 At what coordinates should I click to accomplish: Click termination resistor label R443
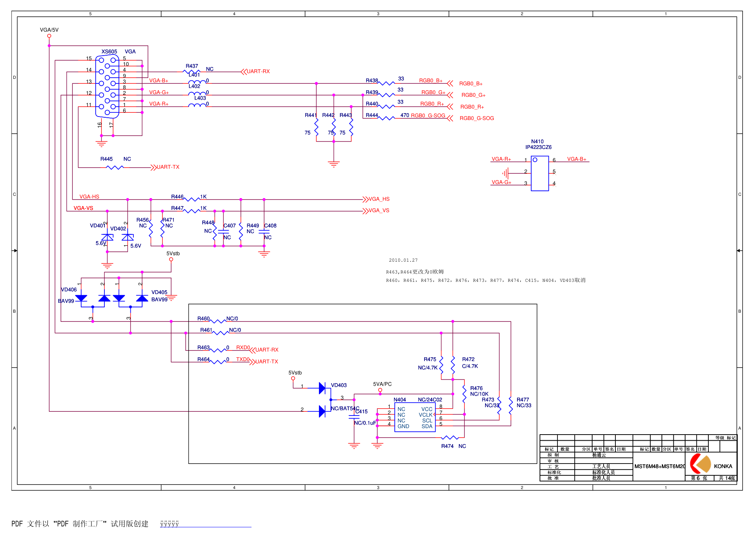point(346,115)
